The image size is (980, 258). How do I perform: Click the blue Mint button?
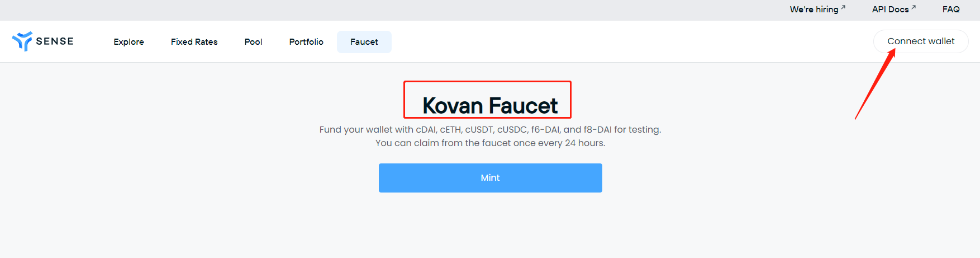491,178
